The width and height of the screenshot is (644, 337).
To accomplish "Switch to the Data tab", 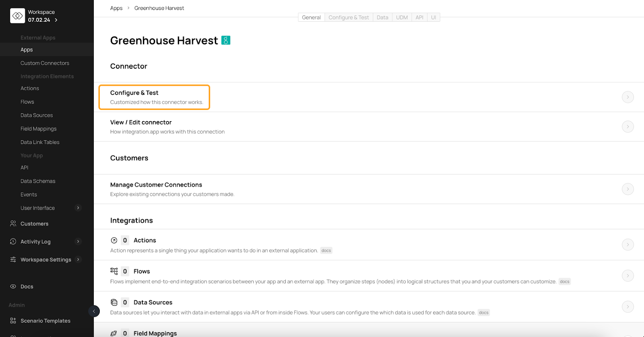I will point(382,17).
